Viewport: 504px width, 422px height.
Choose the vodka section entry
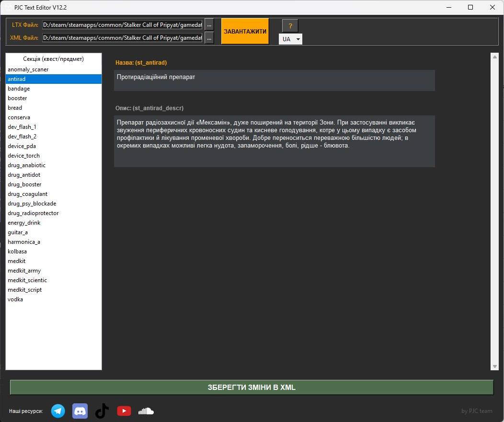pos(15,299)
